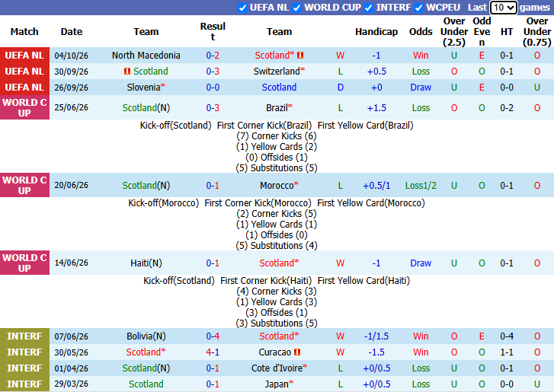Click the Handicap column header
This screenshot has height=392, width=554.
(x=376, y=32)
